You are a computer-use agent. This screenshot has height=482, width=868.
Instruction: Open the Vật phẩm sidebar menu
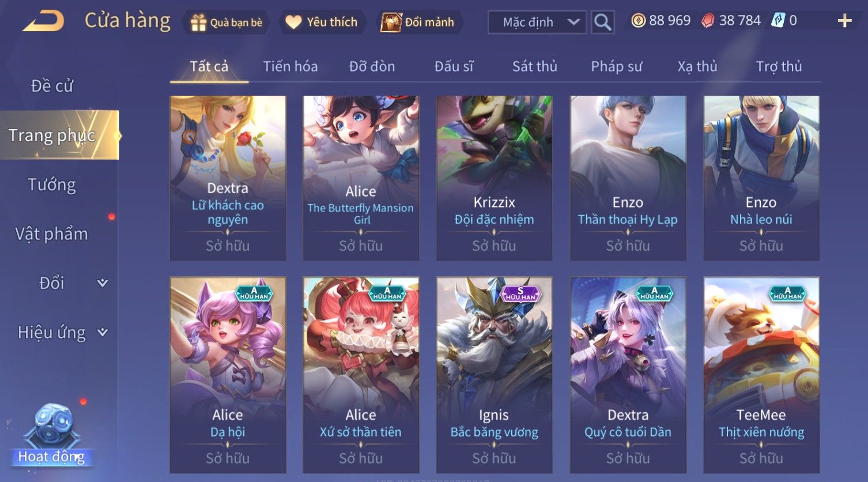coord(52,234)
